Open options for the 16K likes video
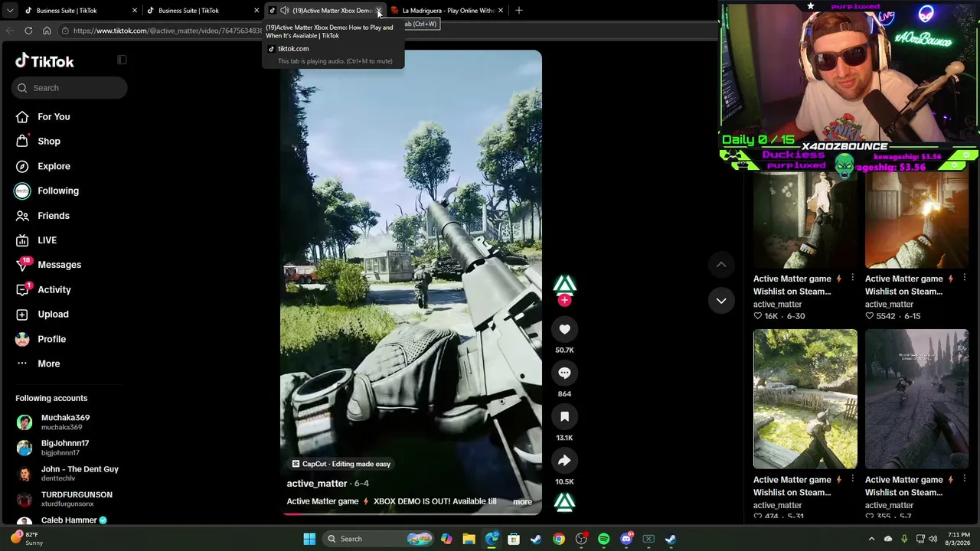 (852, 278)
